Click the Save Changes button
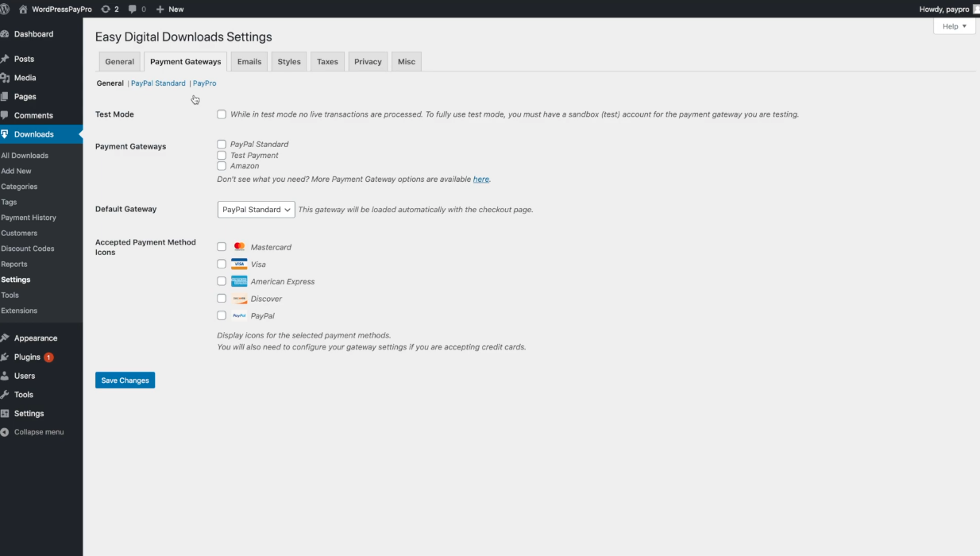 click(125, 380)
